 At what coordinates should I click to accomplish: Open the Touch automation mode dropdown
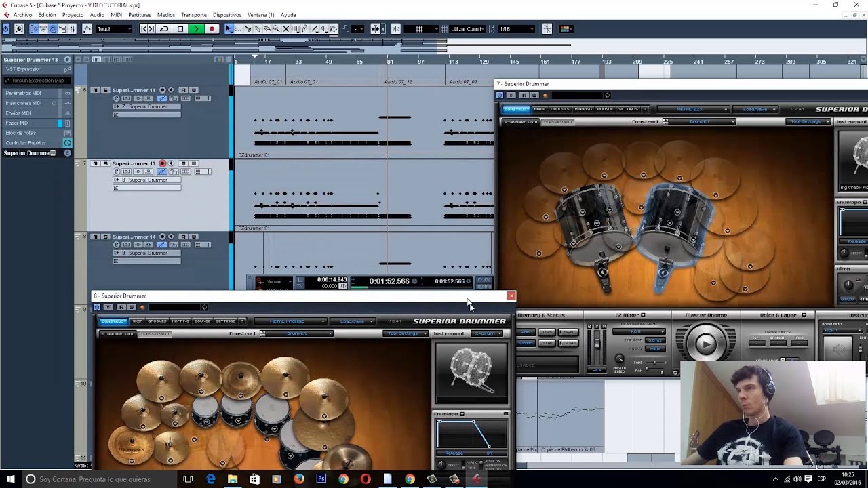pyautogui.click(x=114, y=29)
